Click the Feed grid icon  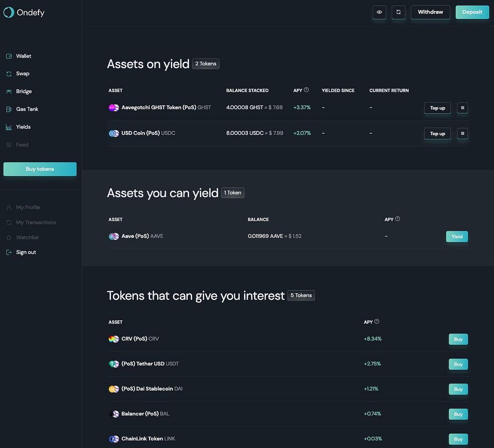(9, 145)
